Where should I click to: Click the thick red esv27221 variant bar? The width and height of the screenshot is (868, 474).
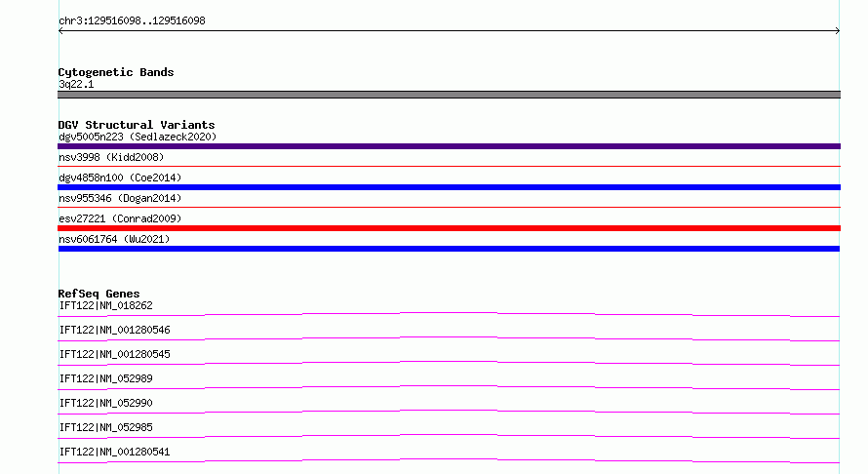click(449, 228)
